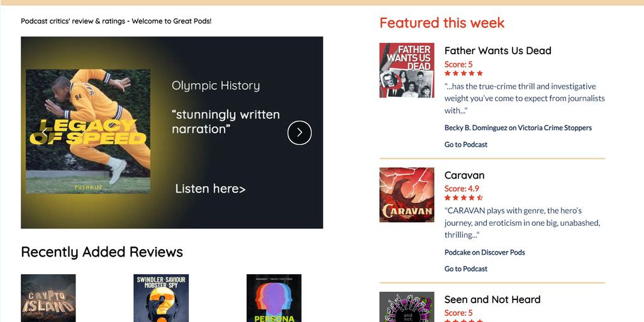Open the Father Wants Us Dead title

pos(498,50)
